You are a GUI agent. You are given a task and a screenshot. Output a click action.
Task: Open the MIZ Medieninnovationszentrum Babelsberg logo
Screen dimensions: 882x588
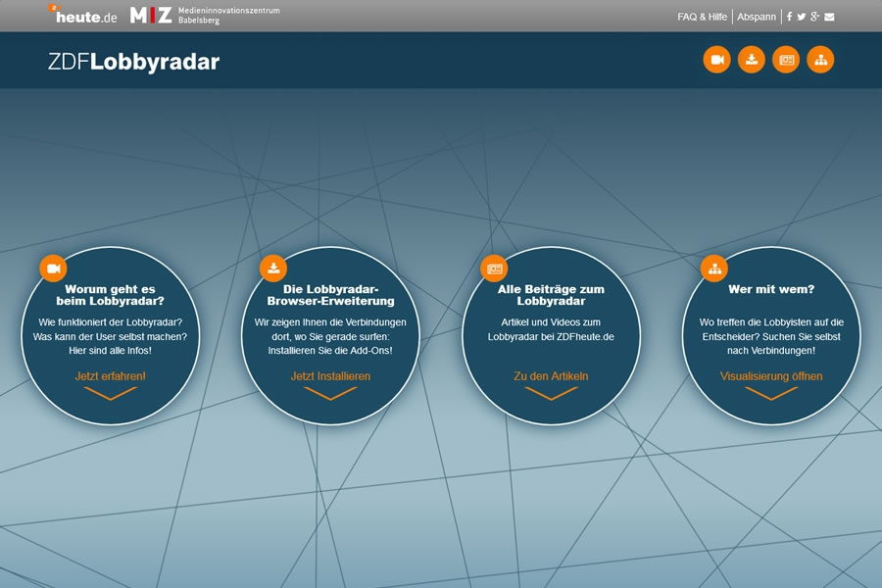(x=205, y=16)
